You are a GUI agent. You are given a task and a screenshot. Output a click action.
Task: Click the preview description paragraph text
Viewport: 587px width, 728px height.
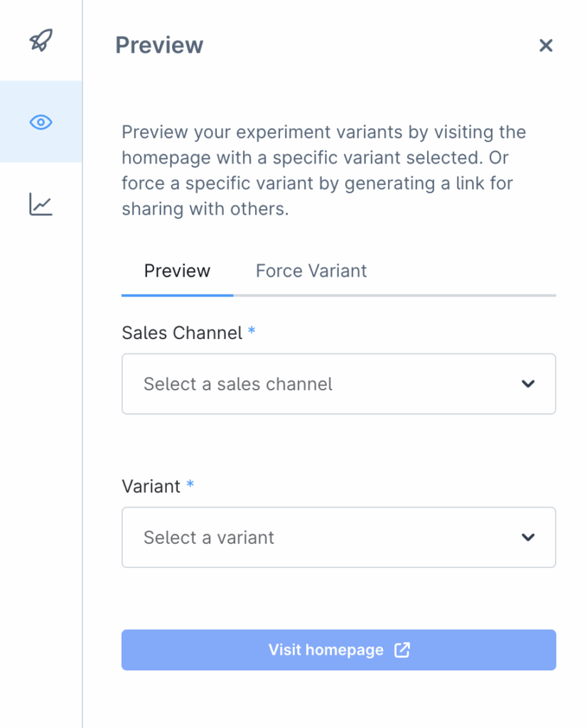tap(323, 171)
